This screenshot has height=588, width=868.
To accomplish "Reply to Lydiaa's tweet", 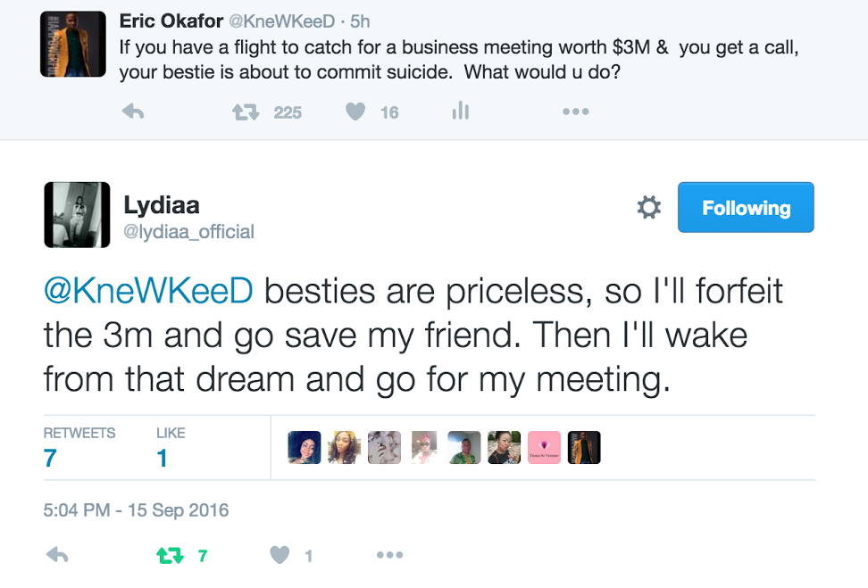I will pyautogui.click(x=57, y=555).
